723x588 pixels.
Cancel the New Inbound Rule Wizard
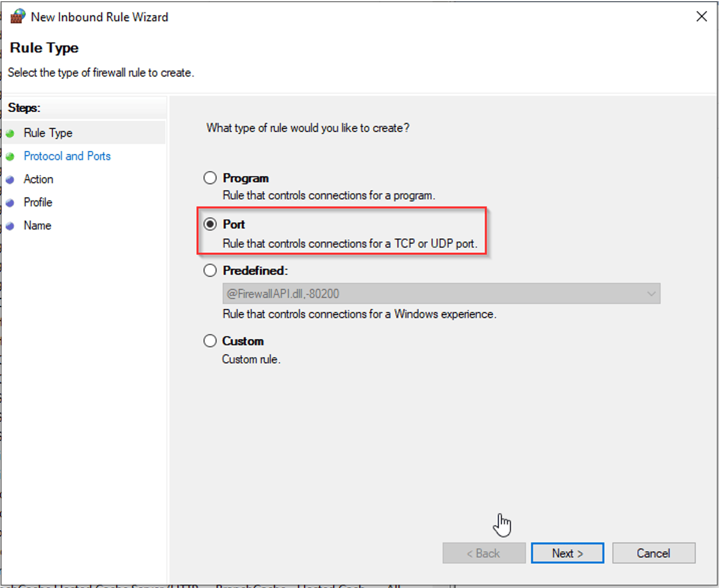653,553
